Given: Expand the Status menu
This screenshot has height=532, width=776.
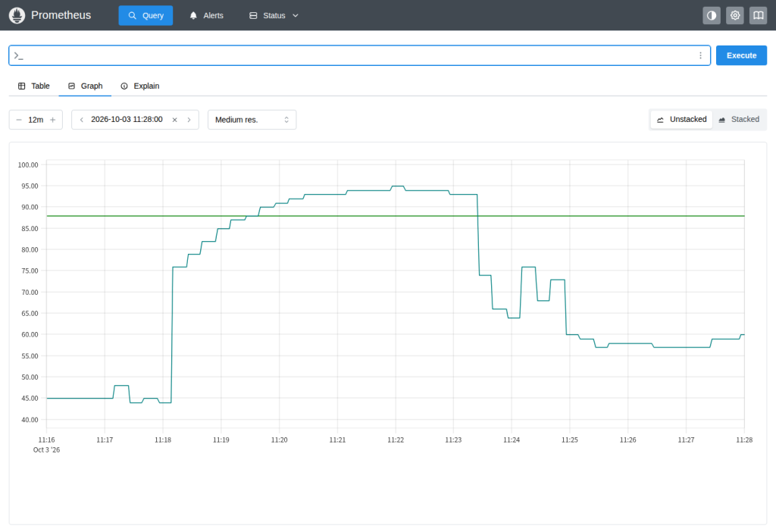Looking at the screenshot, I should tap(274, 15).
